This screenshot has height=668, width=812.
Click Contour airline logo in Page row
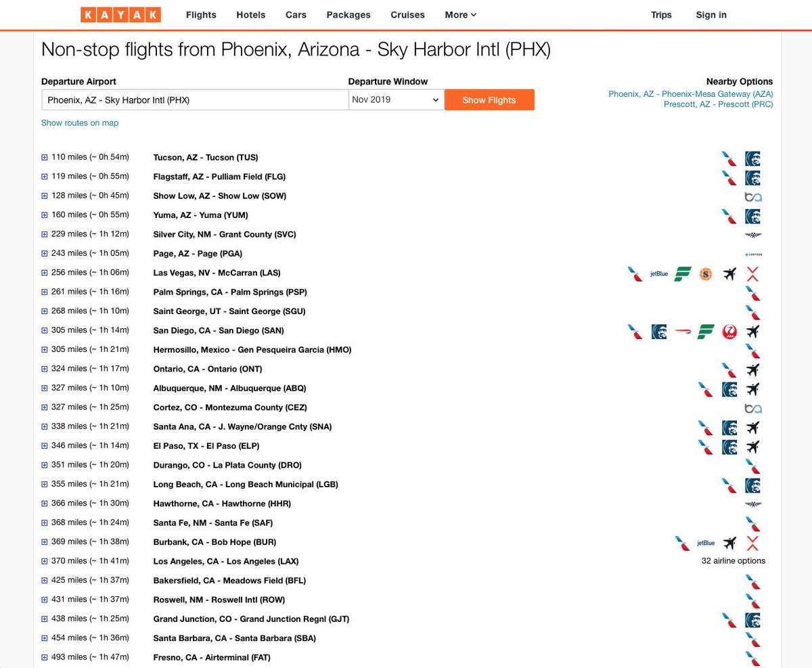point(752,254)
